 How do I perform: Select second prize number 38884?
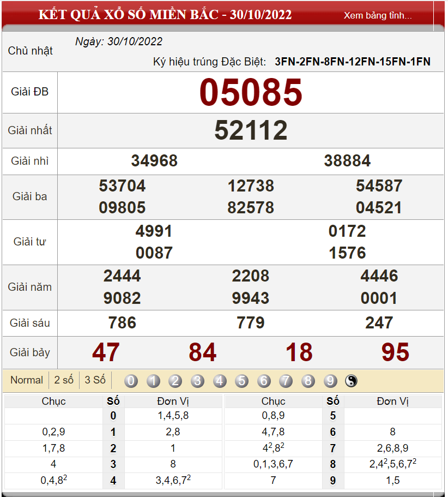pos(347,161)
